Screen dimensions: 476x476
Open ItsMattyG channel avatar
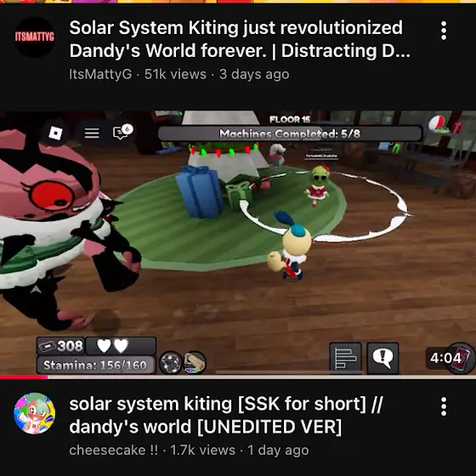[x=34, y=37]
